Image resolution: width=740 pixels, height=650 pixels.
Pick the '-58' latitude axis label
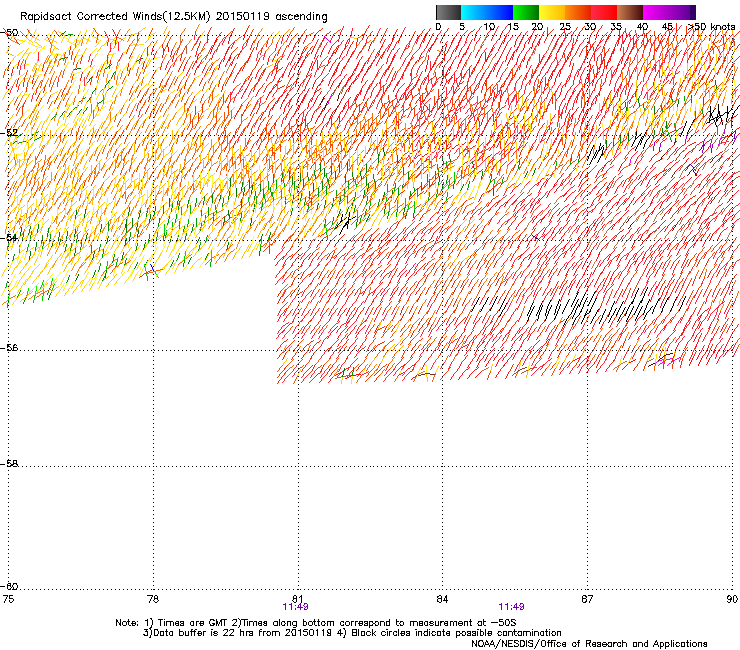click(9, 464)
